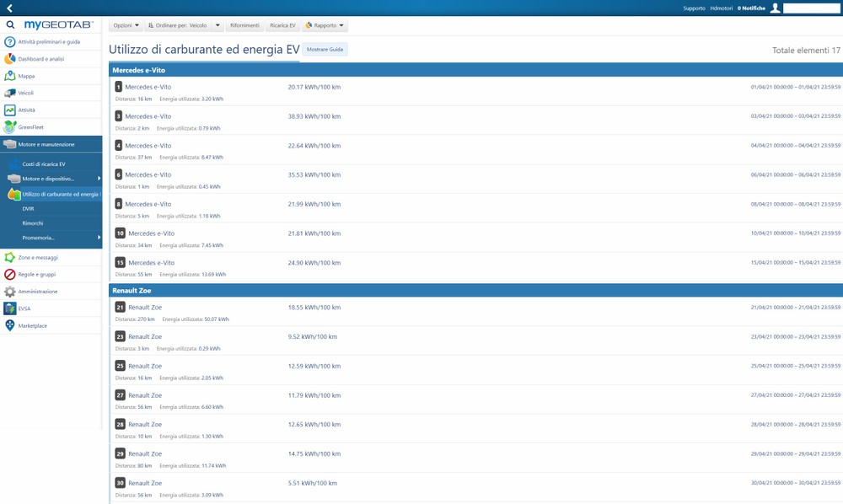Select Motore e manutenzione engine icon

point(9,144)
